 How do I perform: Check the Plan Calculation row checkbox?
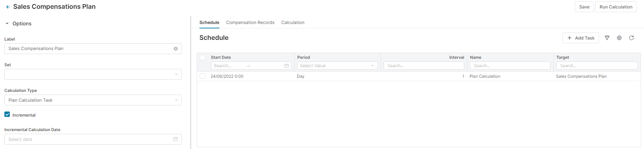[x=202, y=76]
